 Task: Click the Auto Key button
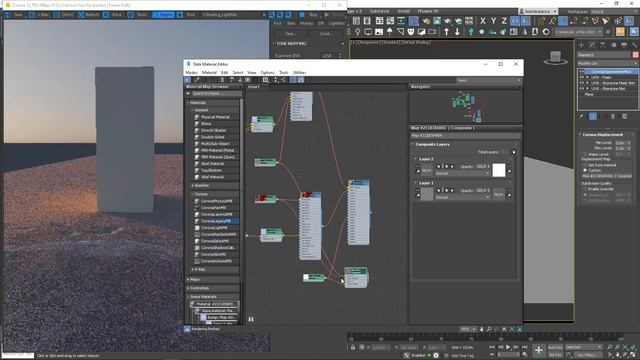click(x=555, y=347)
